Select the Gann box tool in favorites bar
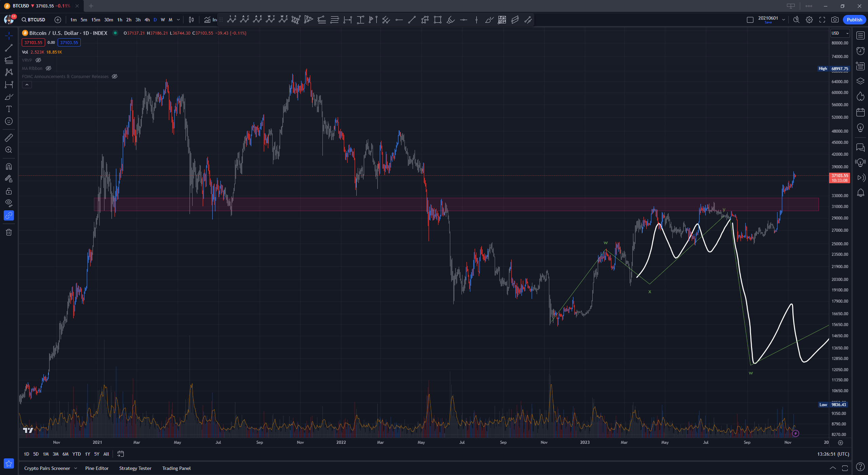The image size is (868, 475). point(502,20)
